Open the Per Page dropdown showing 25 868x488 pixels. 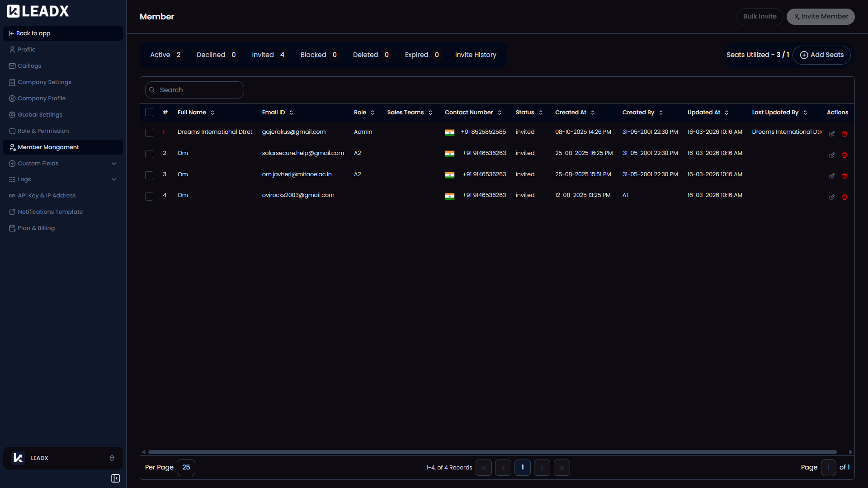click(185, 467)
